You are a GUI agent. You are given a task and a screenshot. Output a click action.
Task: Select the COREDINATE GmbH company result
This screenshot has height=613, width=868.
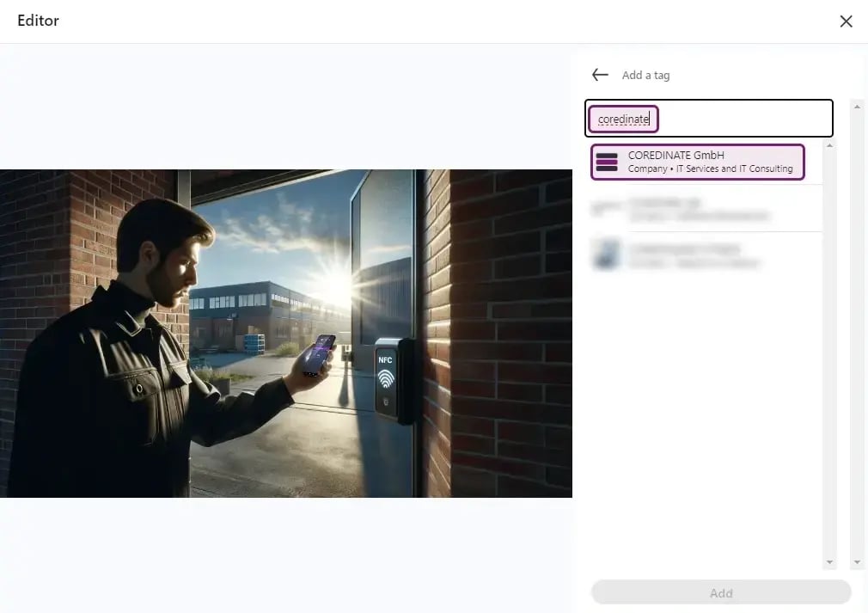pyautogui.click(x=698, y=162)
